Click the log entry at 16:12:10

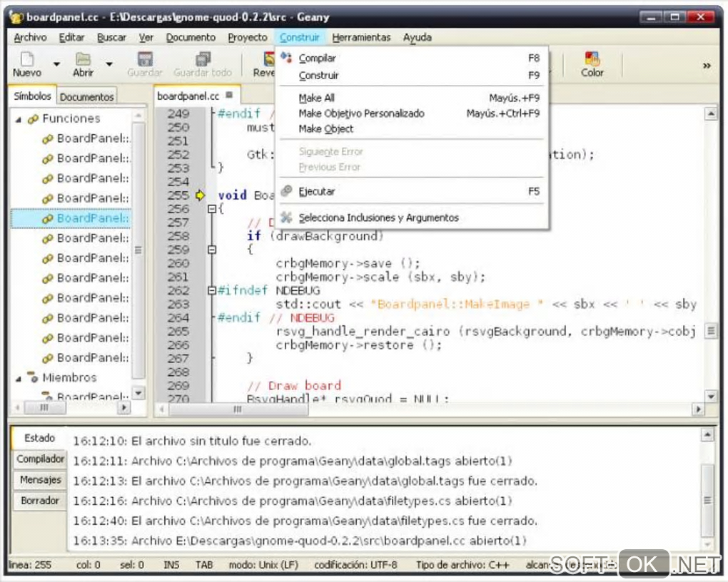pos(192,441)
